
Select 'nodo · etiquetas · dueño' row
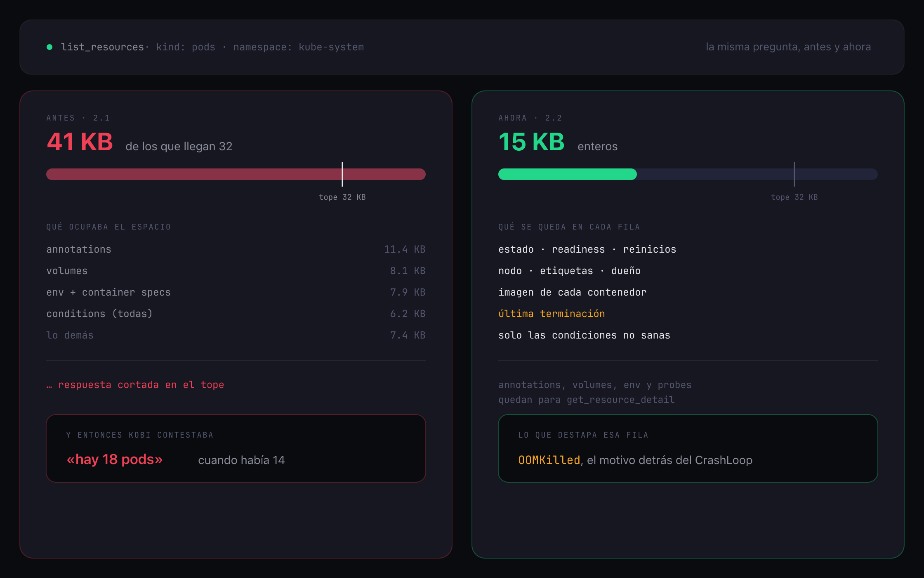tap(570, 271)
